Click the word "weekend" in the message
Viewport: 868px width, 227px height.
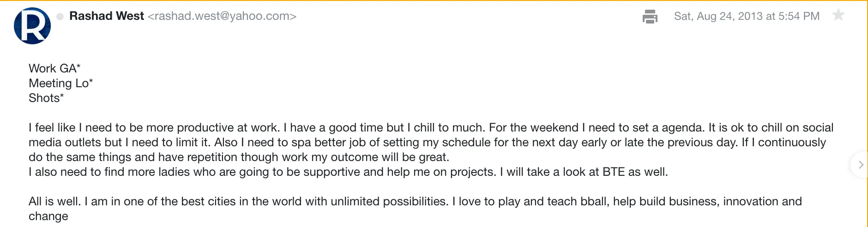coord(556,127)
